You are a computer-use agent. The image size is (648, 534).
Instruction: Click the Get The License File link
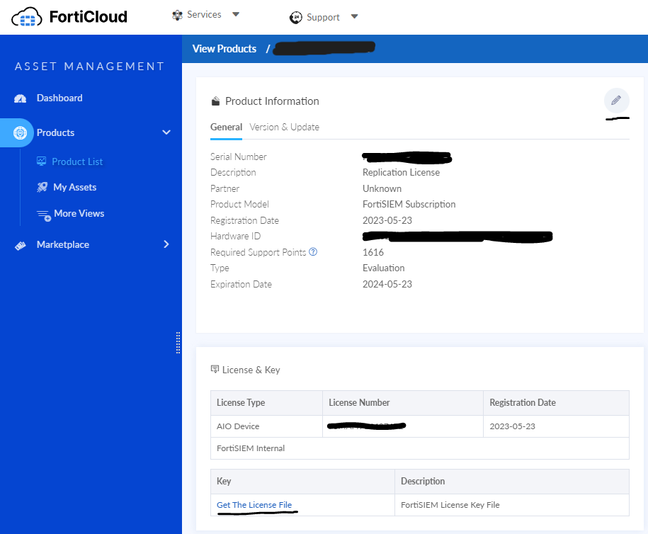[254, 505]
